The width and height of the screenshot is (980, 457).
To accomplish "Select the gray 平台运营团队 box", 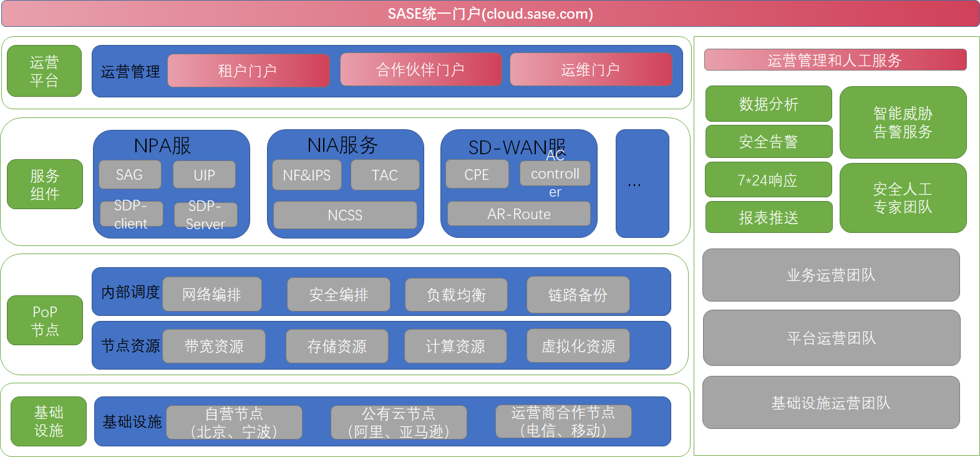I will [831, 338].
